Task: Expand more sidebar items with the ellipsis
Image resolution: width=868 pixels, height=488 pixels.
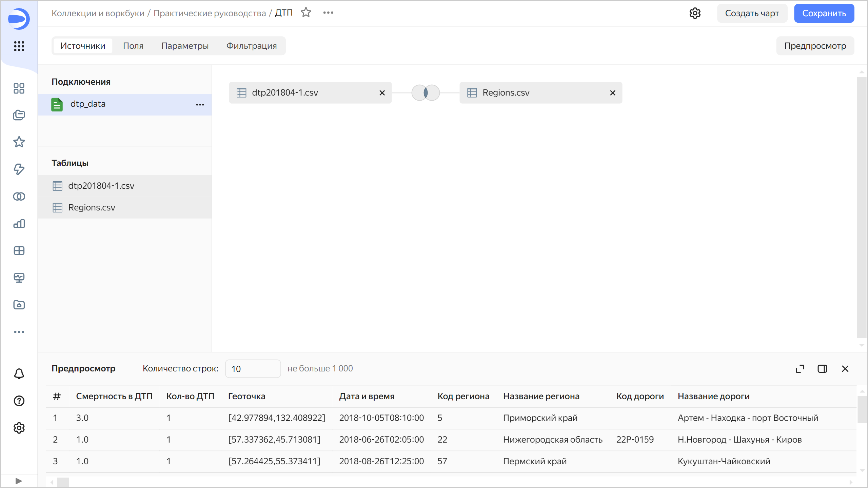Action: tap(19, 332)
